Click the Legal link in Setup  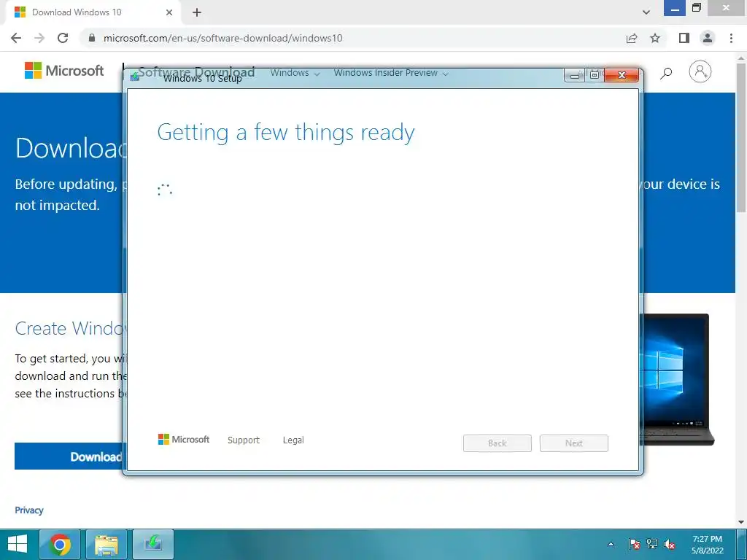point(293,440)
